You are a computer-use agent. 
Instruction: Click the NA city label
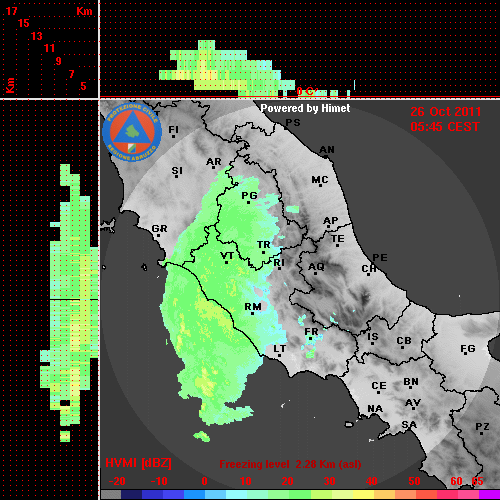click(375, 408)
